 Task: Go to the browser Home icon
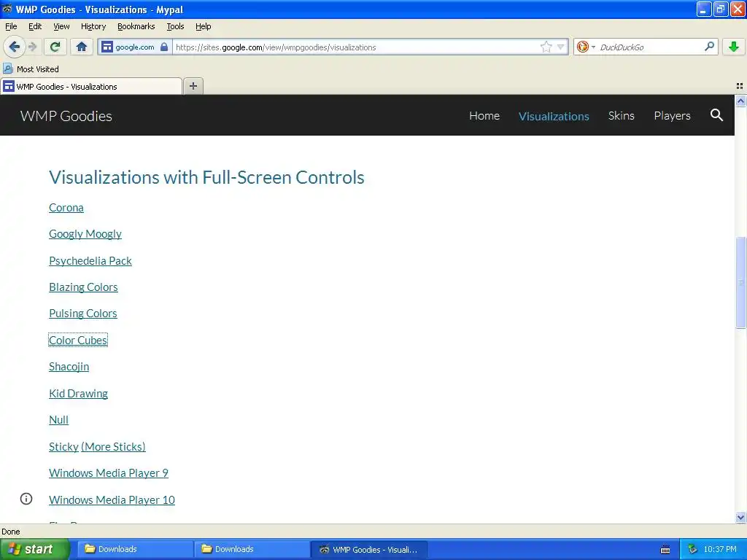[82, 47]
